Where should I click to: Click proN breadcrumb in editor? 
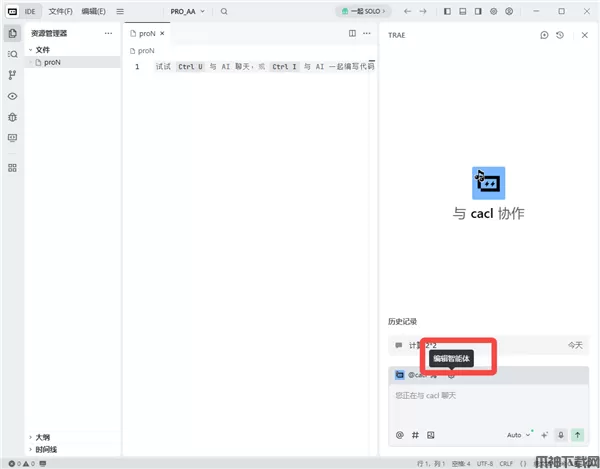click(142, 50)
